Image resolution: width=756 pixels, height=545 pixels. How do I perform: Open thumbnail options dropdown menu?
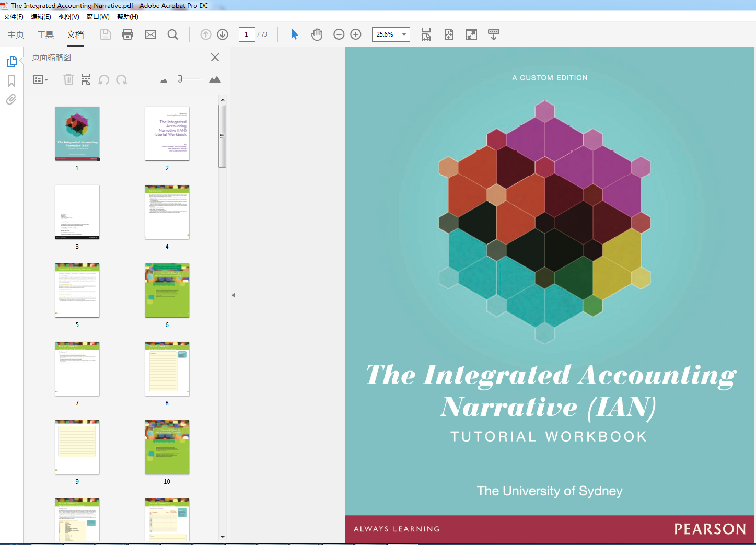pos(41,79)
